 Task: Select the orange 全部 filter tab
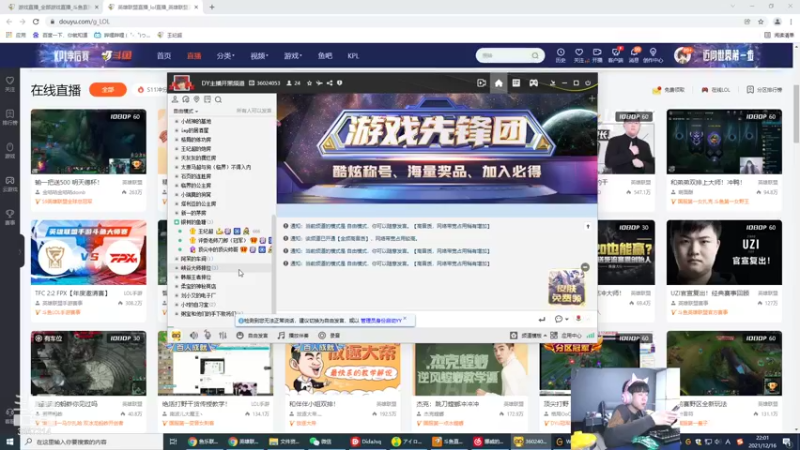(108, 90)
